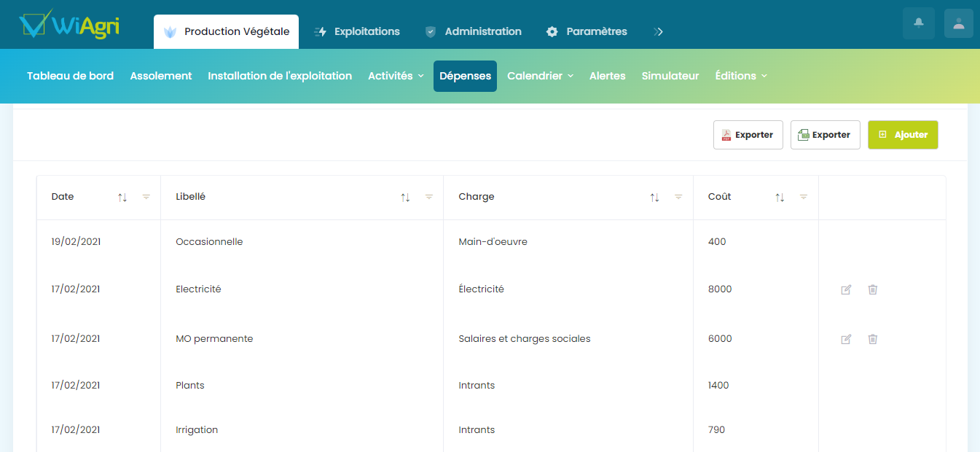The height and width of the screenshot is (452, 980).
Task: Click the Electricité label cell
Action: point(198,289)
